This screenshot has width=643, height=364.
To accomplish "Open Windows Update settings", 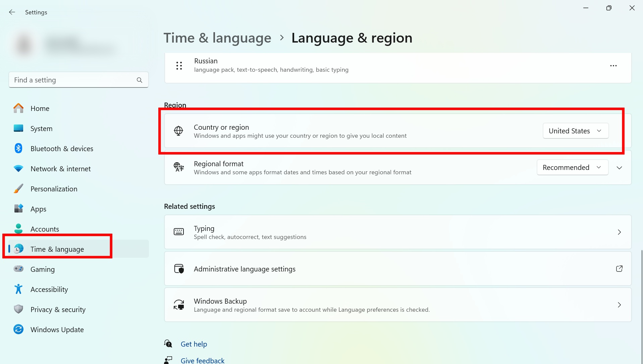I will (78, 329).
